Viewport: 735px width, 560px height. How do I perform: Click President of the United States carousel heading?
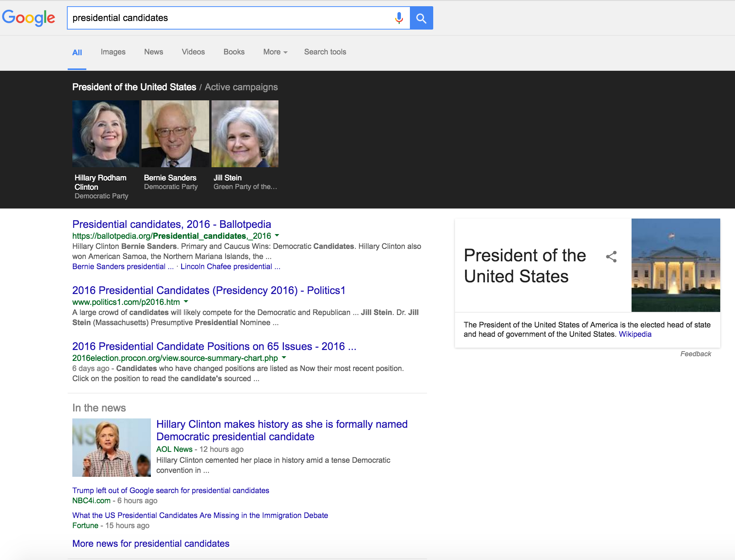click(x=134, y=87)
